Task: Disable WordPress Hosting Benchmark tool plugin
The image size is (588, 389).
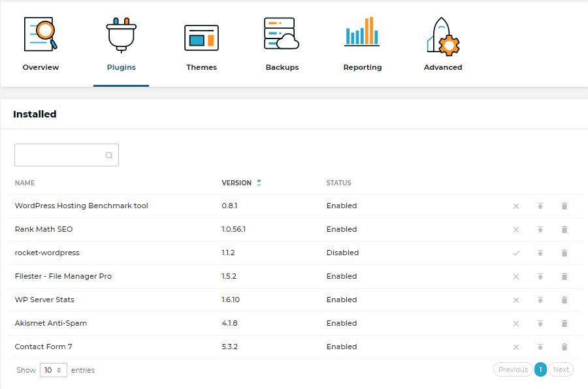Action: (516, 206)
